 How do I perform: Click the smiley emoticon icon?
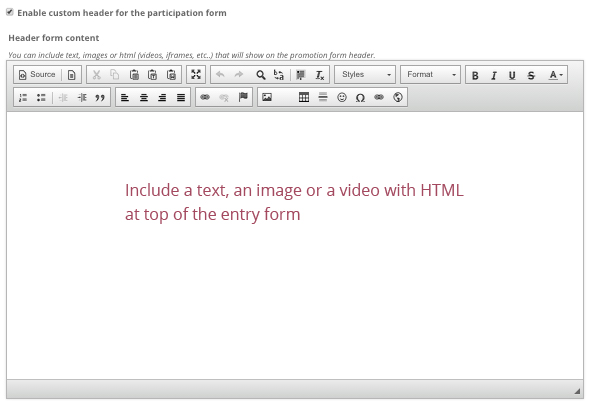tap(342, 97)
